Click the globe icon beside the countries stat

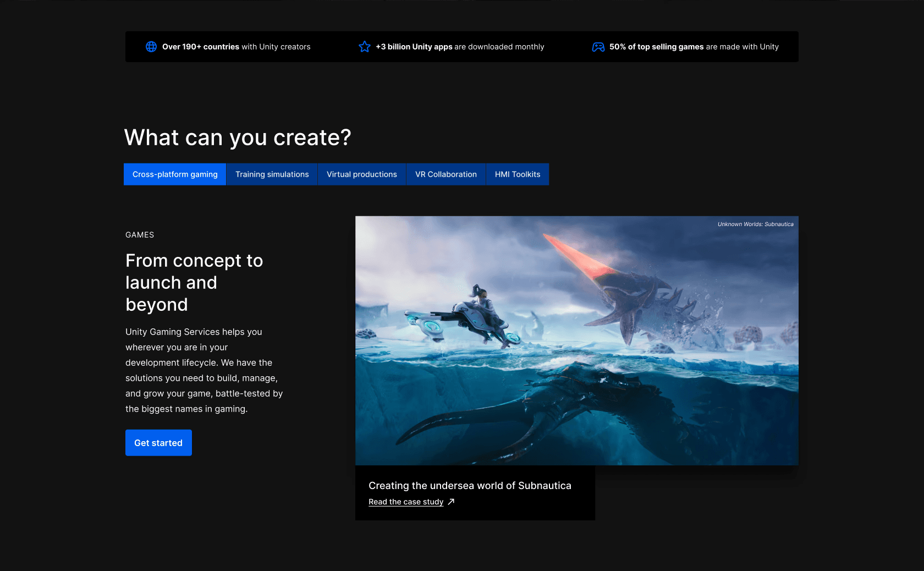coord(151,47)
